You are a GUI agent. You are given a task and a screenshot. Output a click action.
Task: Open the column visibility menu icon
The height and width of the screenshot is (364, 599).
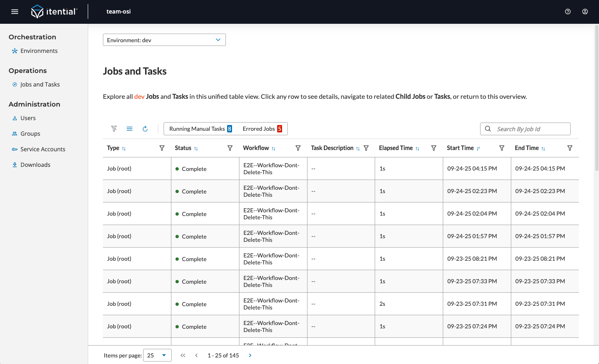pyautogui.click(x=130, y=129)
